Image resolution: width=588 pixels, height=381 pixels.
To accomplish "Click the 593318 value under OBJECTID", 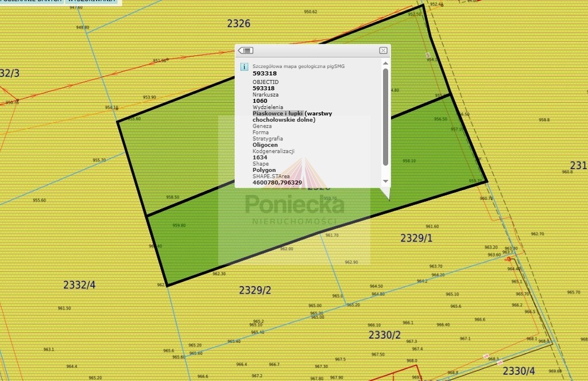I will 264,88.
